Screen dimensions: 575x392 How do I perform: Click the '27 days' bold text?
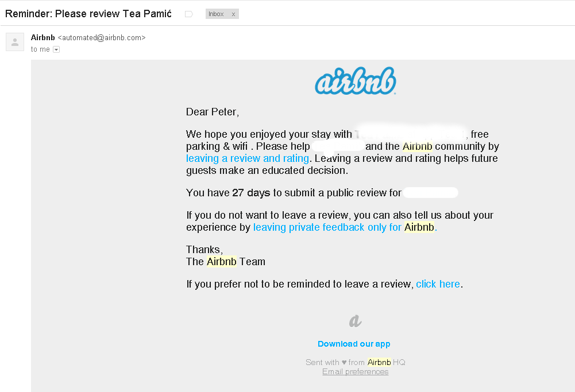click(251, 193)
